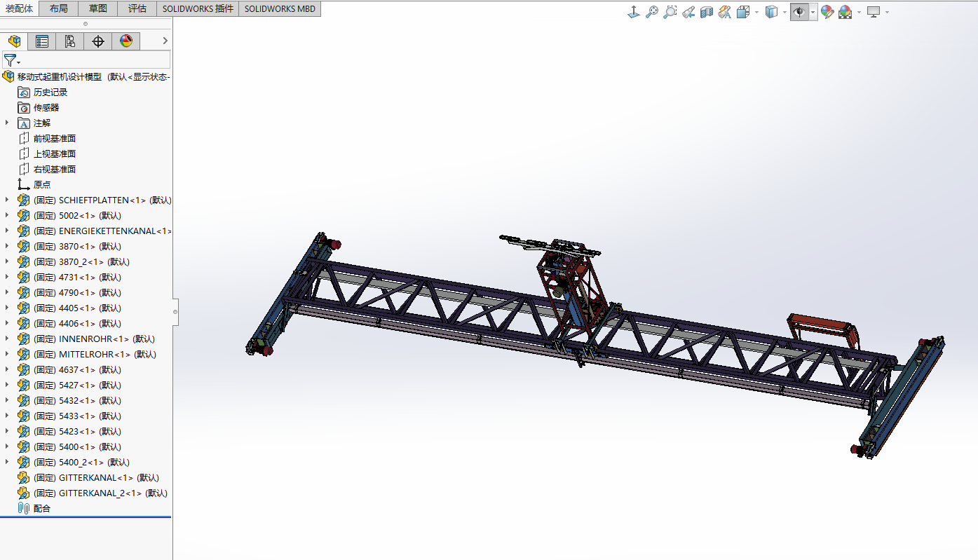Expand the INNENROHR<1> component node
This screenshot has width=978, height=560.
(x=8, y=339)
